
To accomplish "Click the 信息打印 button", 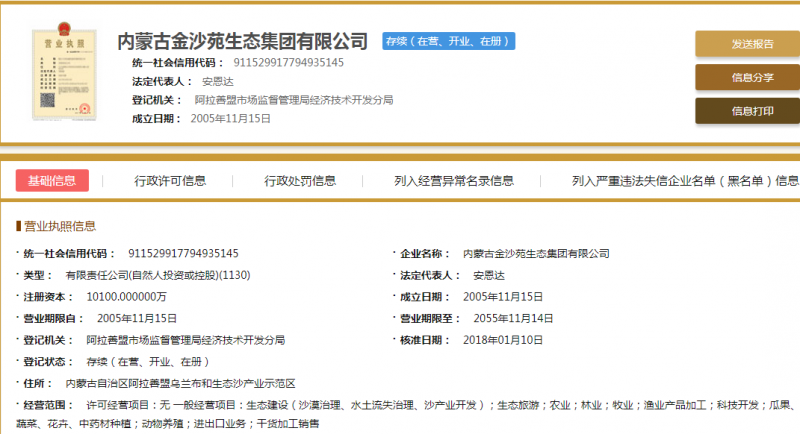I will click(x=747, y=111).
